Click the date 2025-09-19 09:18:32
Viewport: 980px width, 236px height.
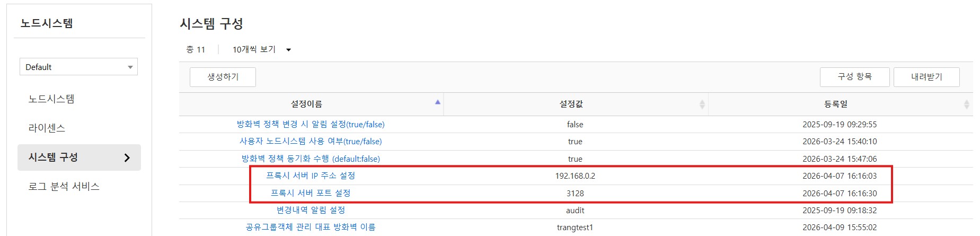[840, 211]
